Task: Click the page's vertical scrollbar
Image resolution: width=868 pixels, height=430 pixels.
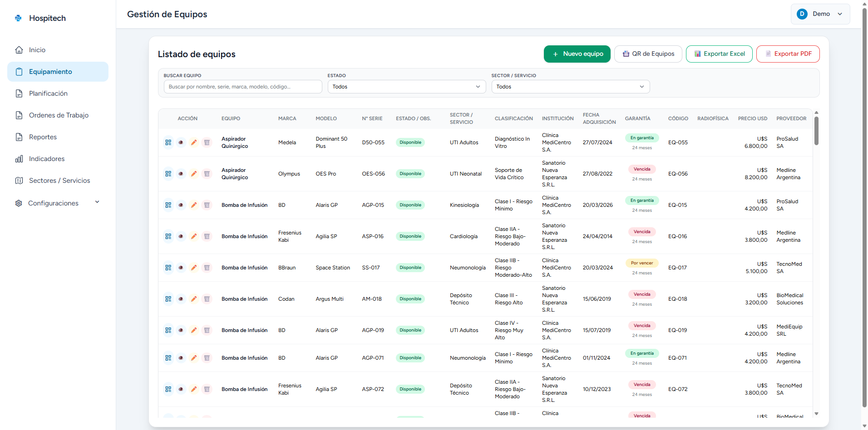Action: (x=864, y=207)
